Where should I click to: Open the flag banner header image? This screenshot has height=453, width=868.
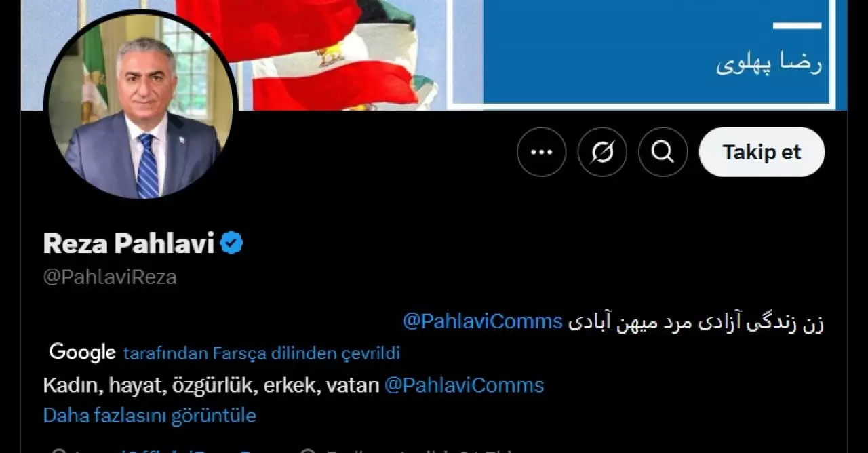(434, 54)
